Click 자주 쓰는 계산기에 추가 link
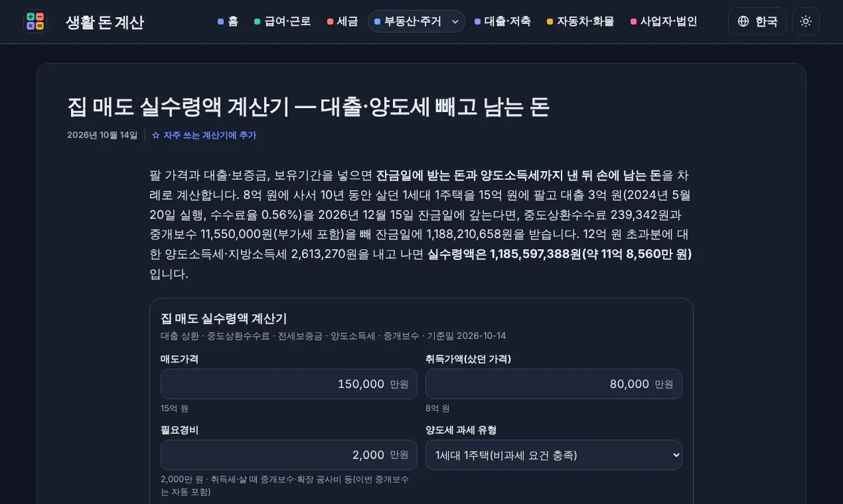Viewport: 843px width, 504px height. click(204, 135)
